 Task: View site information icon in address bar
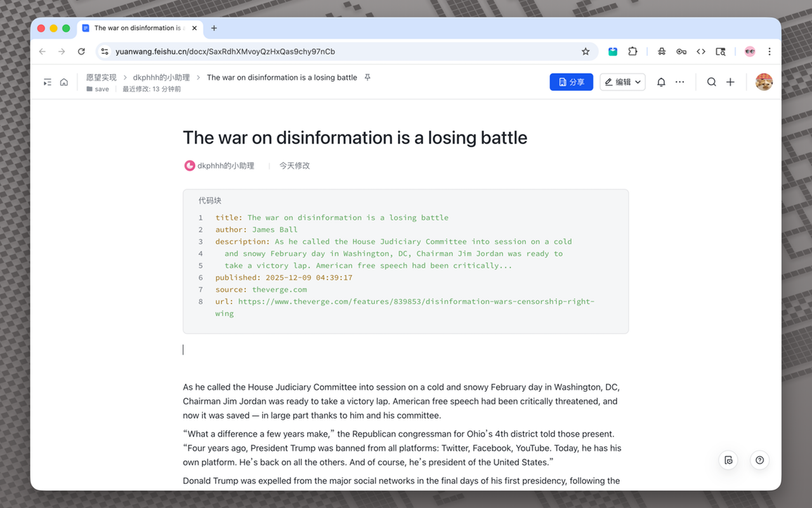105,51
